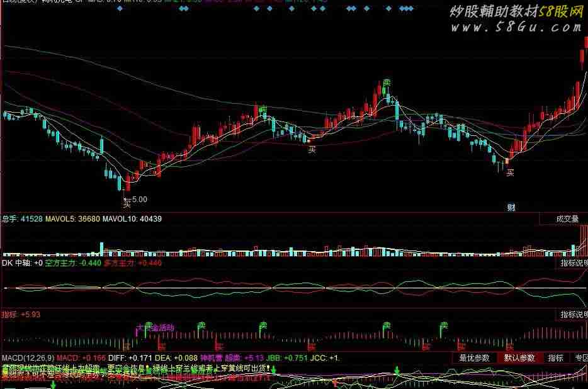The image size is (588, 389).
Task: Click the middle 买 signal on candlestick chart
Action: tap(312, 150)
